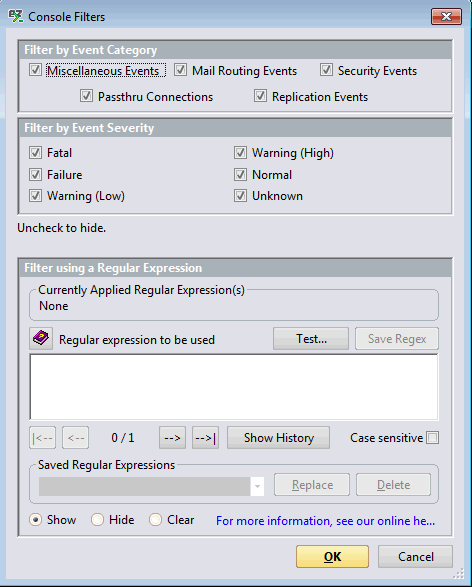The width and height of the screenshot is (472, 587).
Task: Select the Hide radio button
Action: [97, 520]
